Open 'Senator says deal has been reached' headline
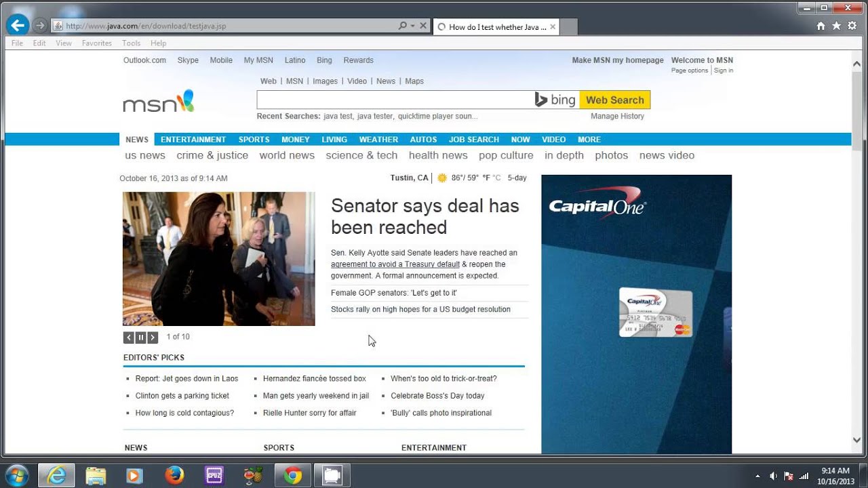 [425, 216]
